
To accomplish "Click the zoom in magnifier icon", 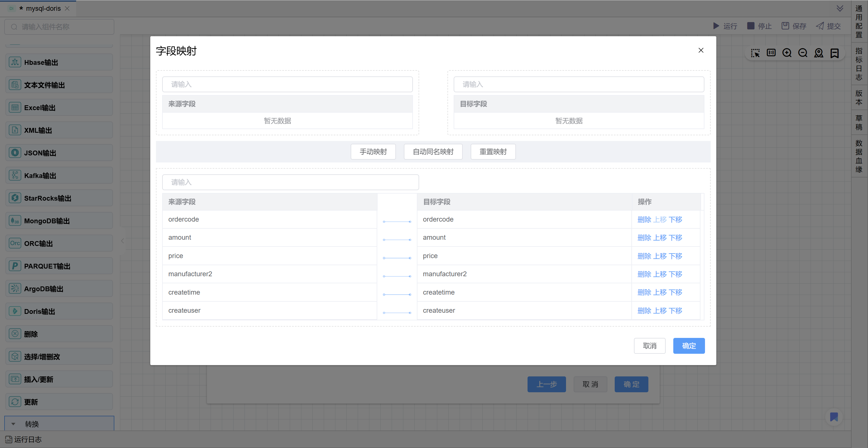I will pos(787,53).
